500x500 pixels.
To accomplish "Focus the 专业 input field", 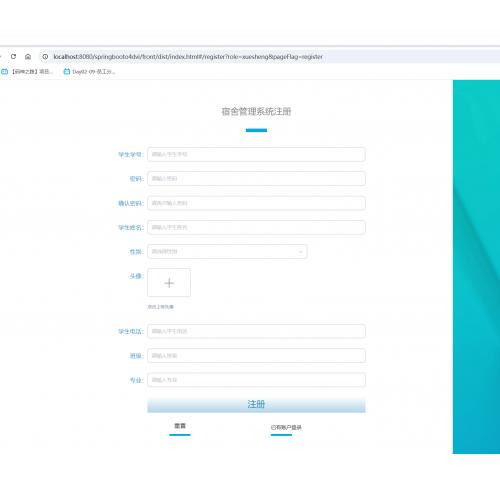I will (256, 380).
